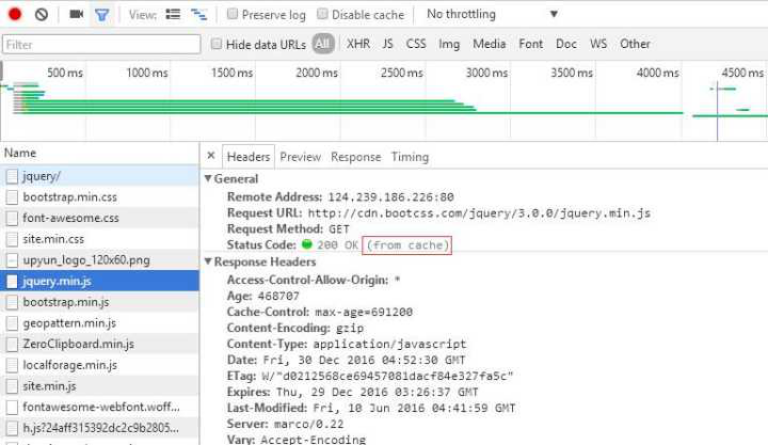This screenshot has width=768, height=445.
Task: Stop recording network log with red button
Action: coord(15,14)
